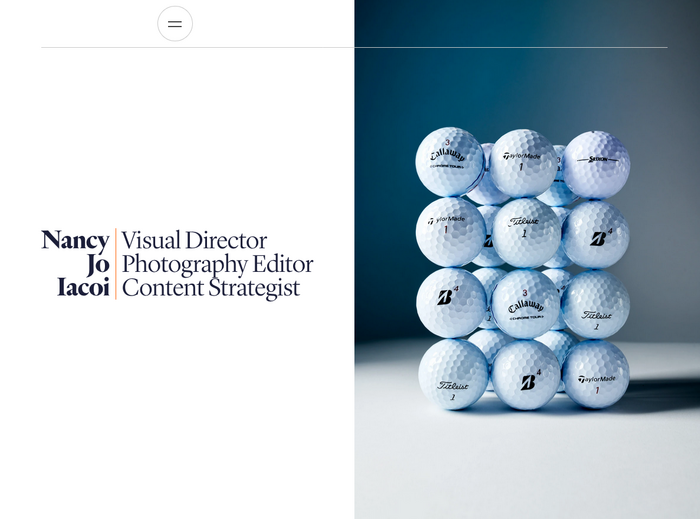Click the word Nancy in the heading
Viewport: 700px width, 519px height.
[75, 240]
